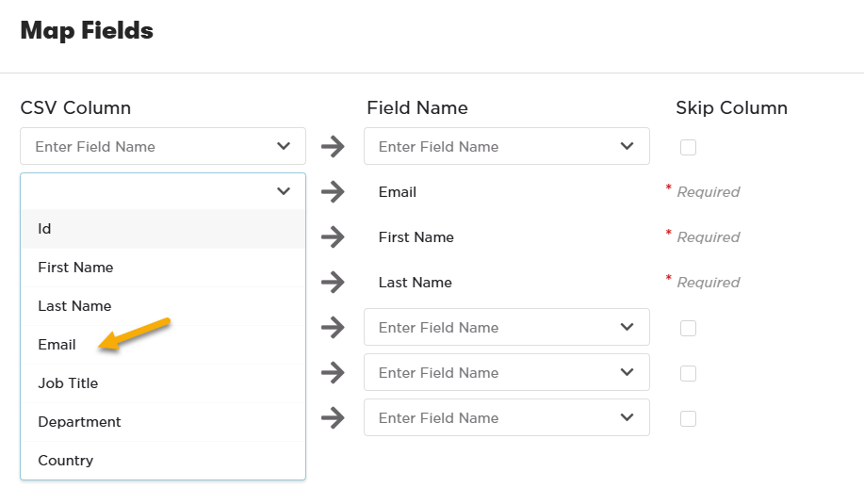This screenshot has width=864, height=504.
Task: Select Last Name option in the open dropdown list
Action: coord(74,306)
